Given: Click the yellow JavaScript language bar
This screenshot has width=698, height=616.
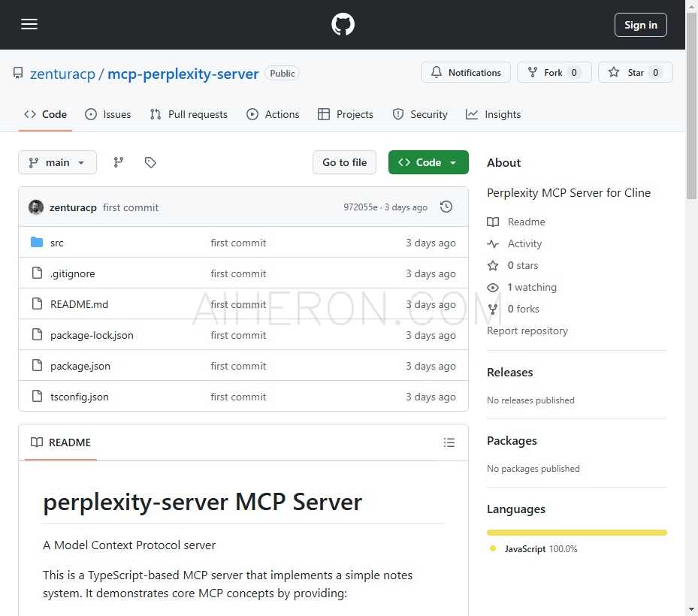Looking at the screenshot, I should pos(576,532).
